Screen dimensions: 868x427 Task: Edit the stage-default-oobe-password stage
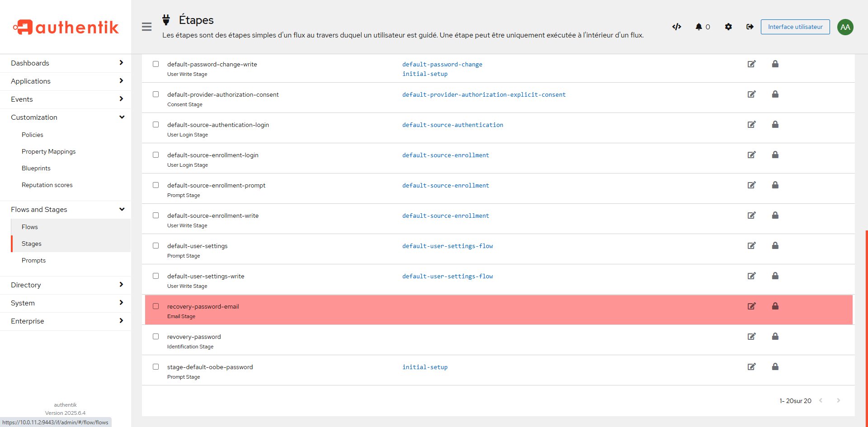tap(751, 367)
